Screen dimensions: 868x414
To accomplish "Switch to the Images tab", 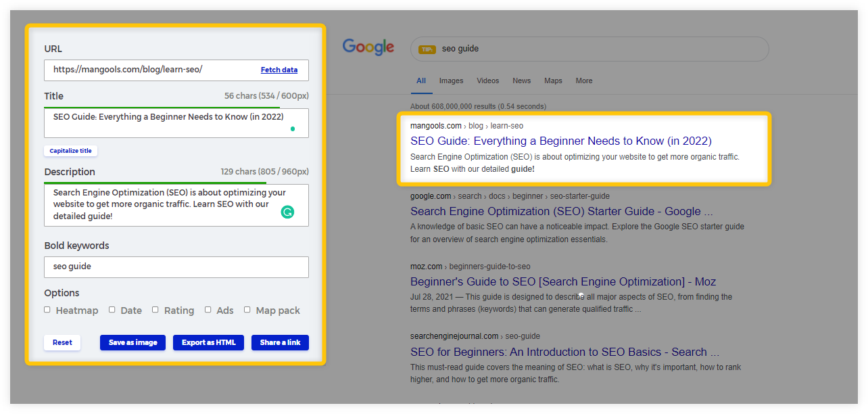I will 451,80.
